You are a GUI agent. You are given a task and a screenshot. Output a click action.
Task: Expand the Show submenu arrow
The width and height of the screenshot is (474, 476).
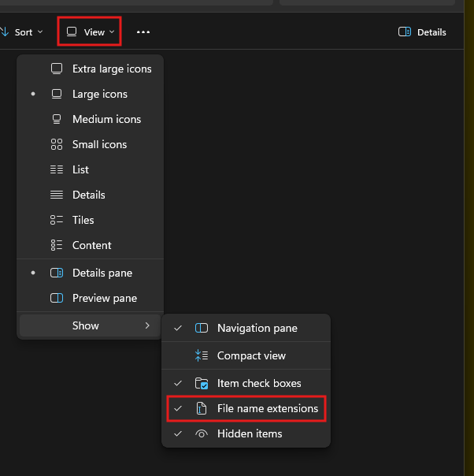coord(147,325)
